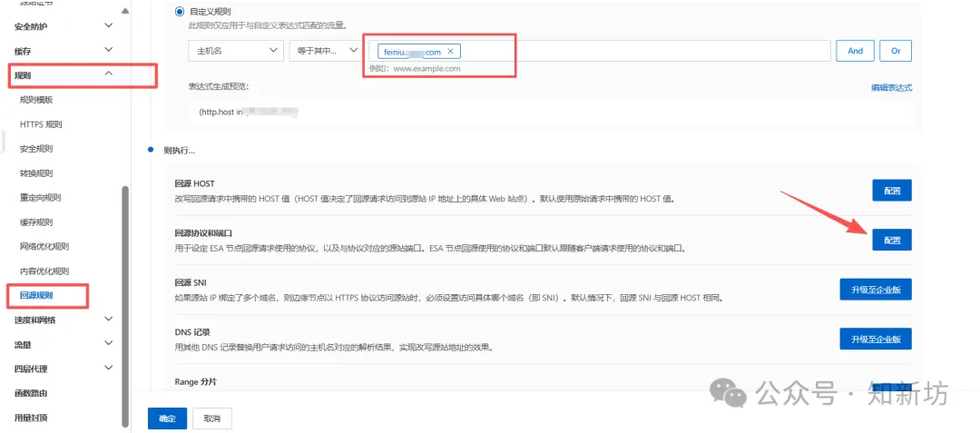Viewport: 980px width, 433px height.
Task: Click inside the hostname value input field
Action: click(x=635, y=52)
